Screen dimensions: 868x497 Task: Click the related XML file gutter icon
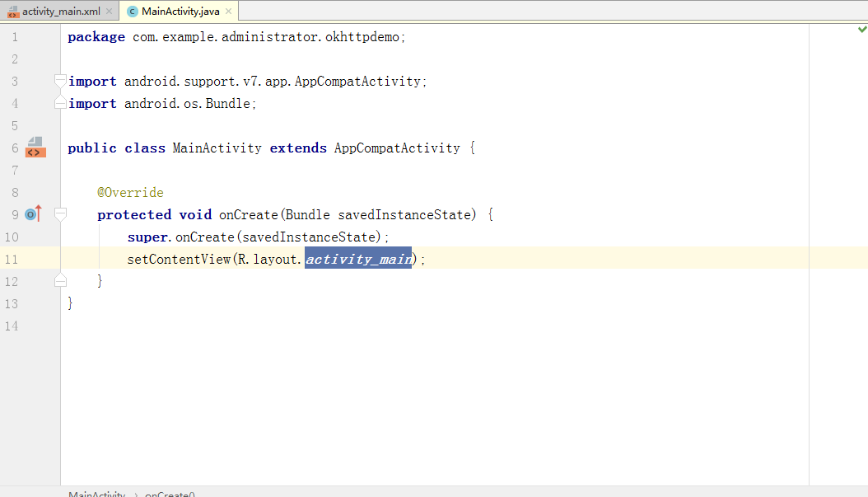pyautogui.click(x=35, y=148)
